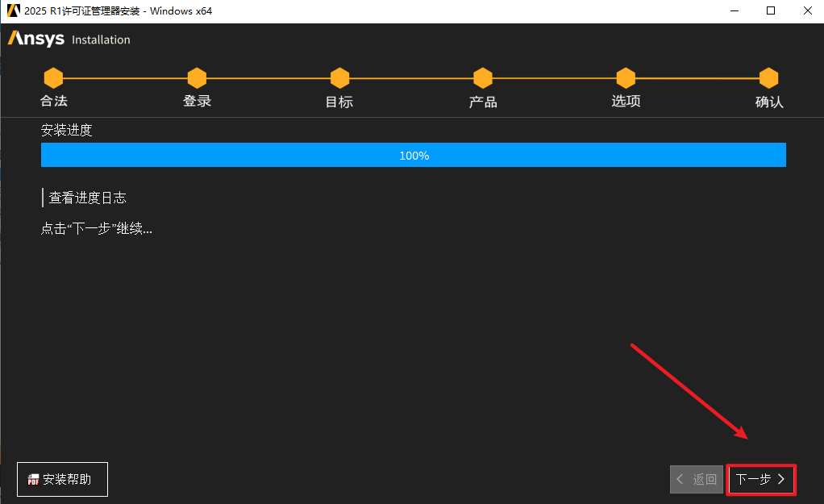Click the 合法 step hexagon icon
Image resolution: width=824 pixels, height=504 pixels.
point(53,78)
